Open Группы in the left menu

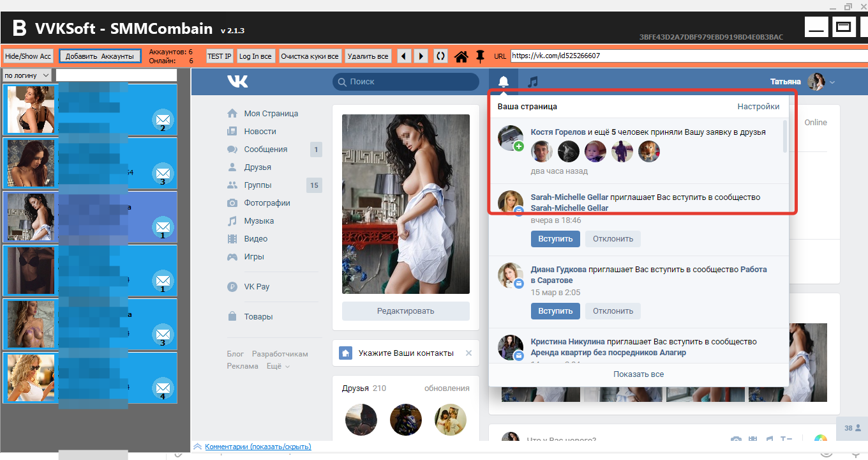tap(257, 185)
